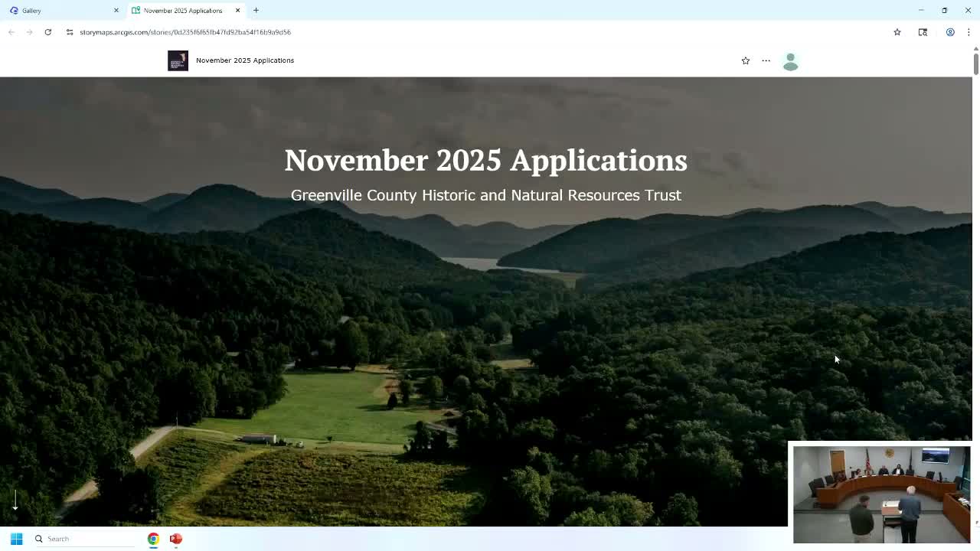Click the account avatar in the StoryMaps header

790,61
